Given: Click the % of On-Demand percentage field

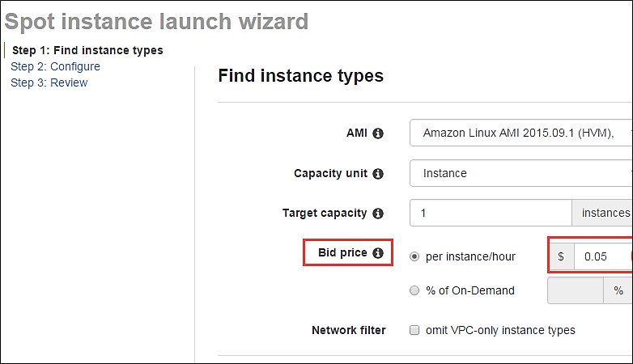Looking at the screenshot, I should [576, 290].
